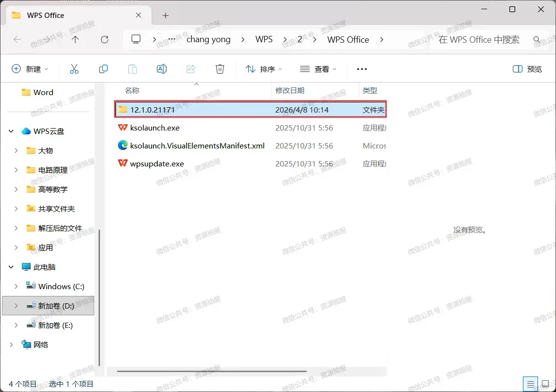Viewport: 556px width, 392px height.
Task: Open a new tab with plus button
Action: click(165, 15)
